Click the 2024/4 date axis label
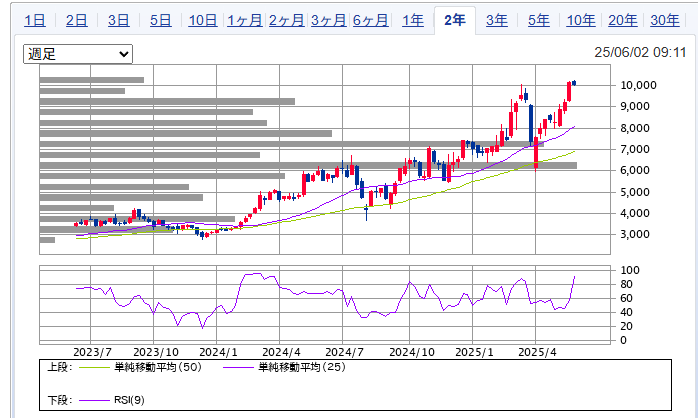Viewport: 698px width, 418px height. click(281, 352)
